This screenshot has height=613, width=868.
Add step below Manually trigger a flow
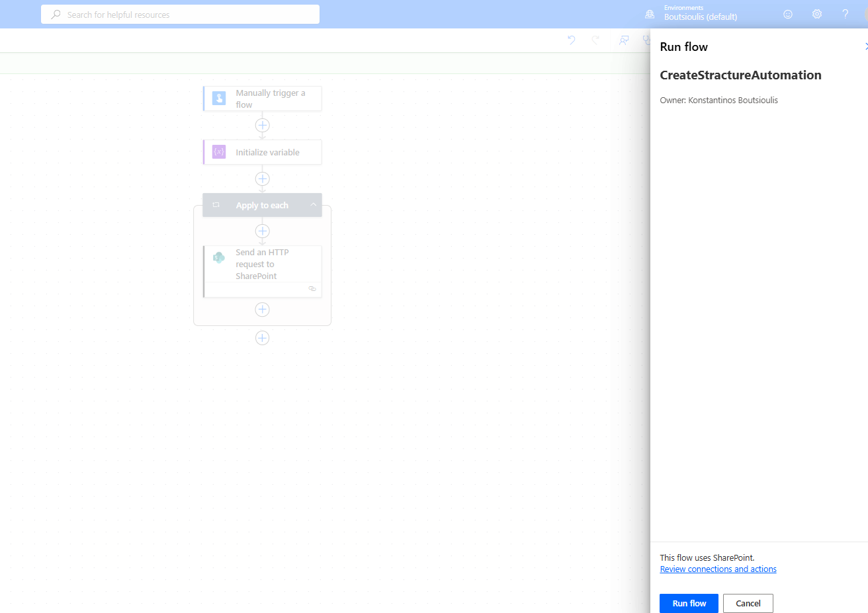[263, 125]
